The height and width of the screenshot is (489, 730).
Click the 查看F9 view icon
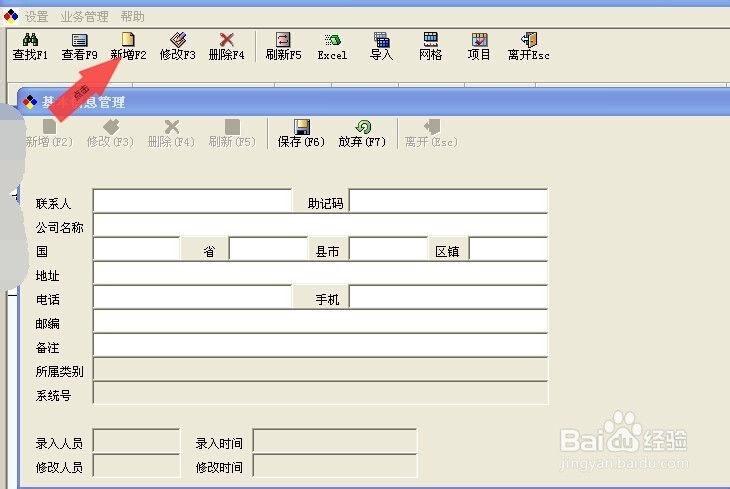click(80, 40)
